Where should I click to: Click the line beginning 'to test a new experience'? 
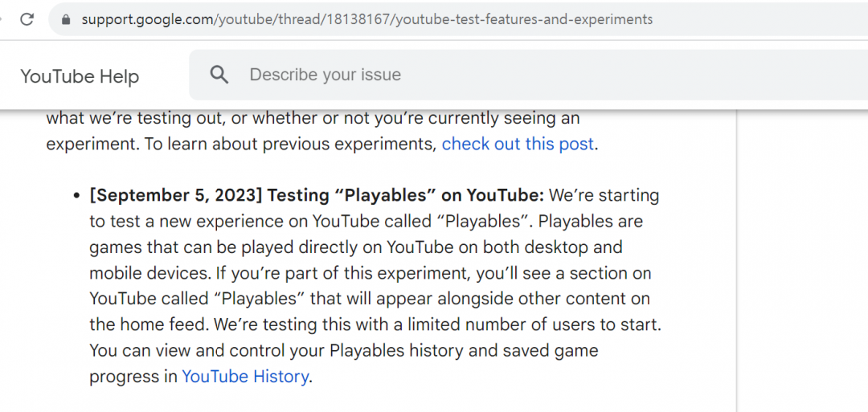click(x=366, y=222)
